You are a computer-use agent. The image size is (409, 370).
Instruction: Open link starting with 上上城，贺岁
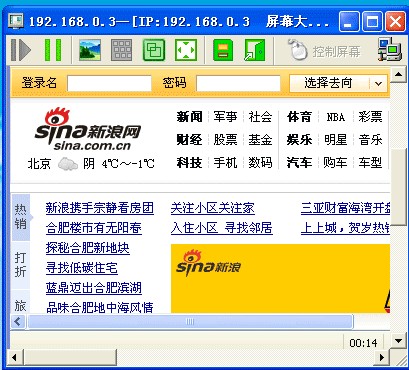[x=345, y=228]
